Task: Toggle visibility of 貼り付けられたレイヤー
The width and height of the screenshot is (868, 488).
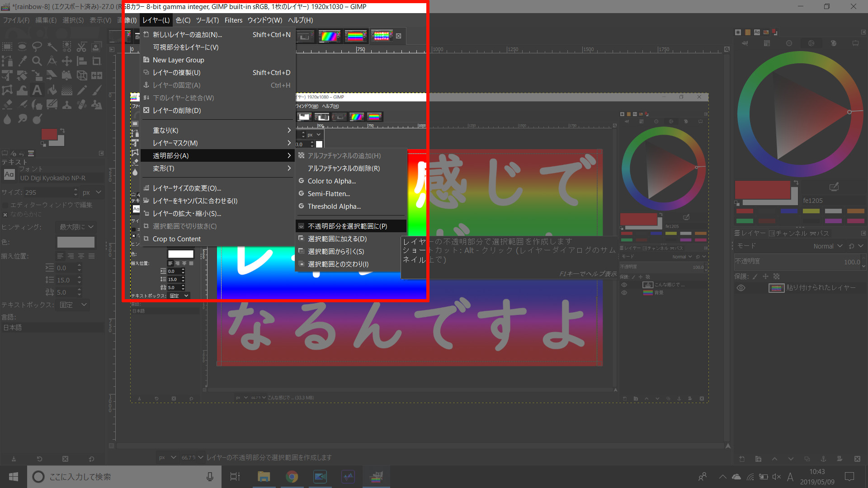Action: point(743,287)
